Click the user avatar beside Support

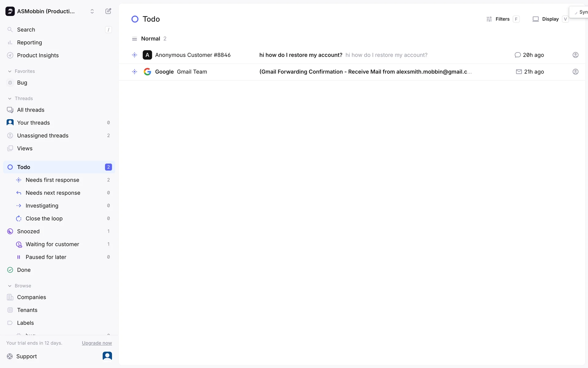(107, 356)
